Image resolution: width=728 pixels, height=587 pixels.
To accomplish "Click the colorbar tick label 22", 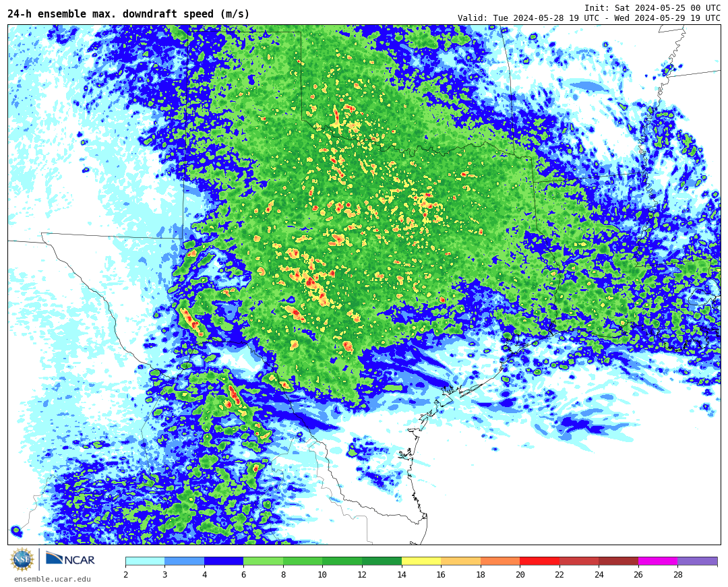I will click(559, 574).
